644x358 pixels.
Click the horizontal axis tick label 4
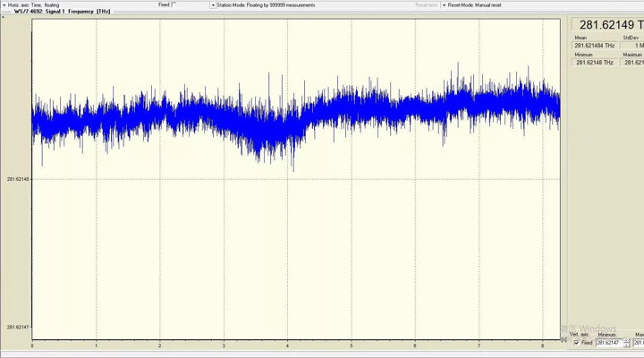coord(287,346)
